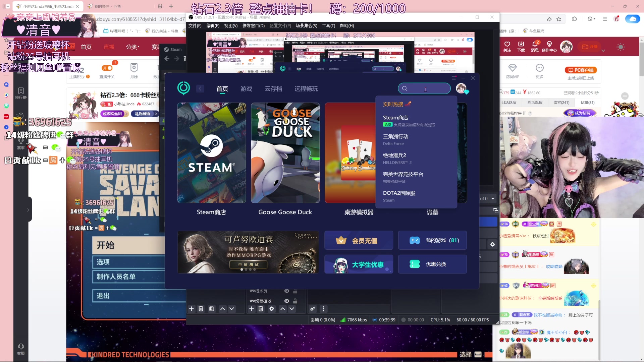
Task: Add a new OBS source
Action: [x=252, y=309]
